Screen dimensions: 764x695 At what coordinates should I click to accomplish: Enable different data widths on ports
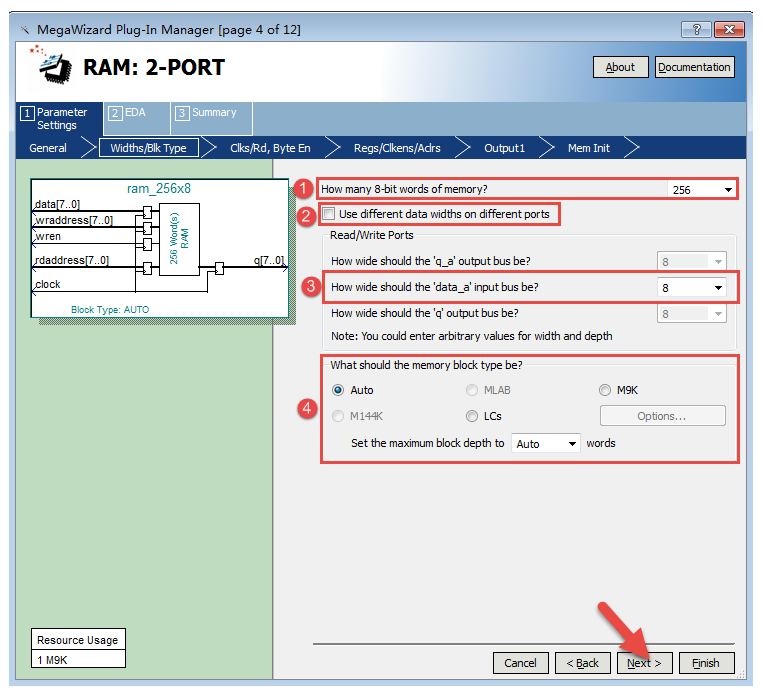(329, 213)
